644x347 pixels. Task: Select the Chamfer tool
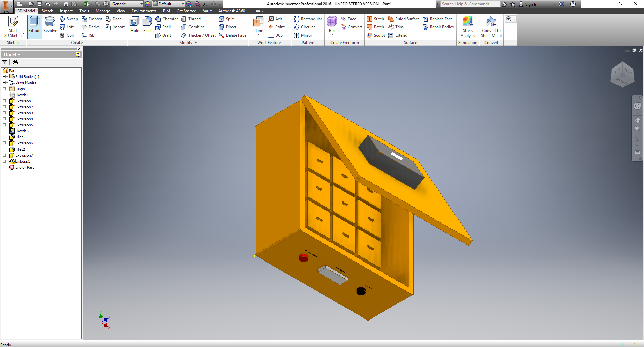tap(167, 19)
